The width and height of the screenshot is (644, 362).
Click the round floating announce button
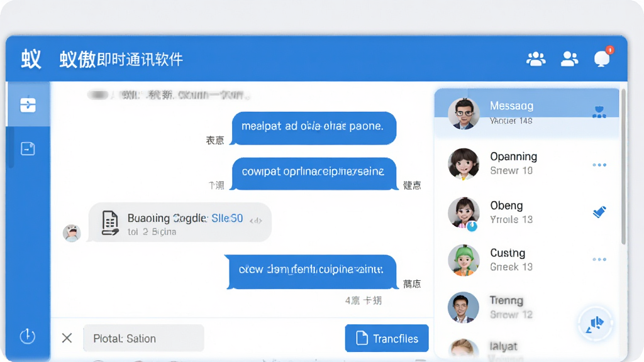pos(596,324)
